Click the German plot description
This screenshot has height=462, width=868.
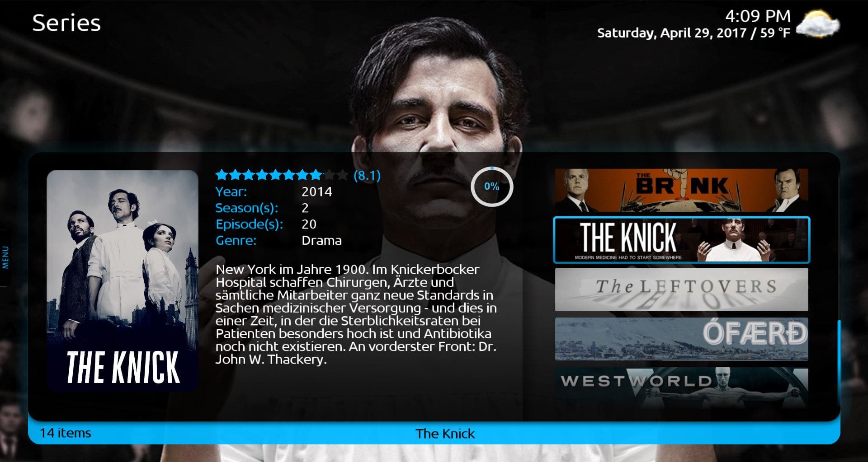coord(356,314)
